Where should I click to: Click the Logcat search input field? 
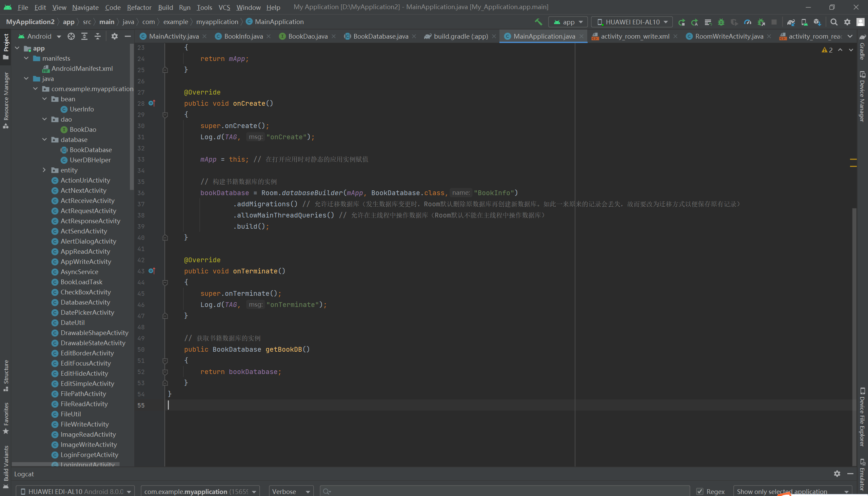[x=505, y=491]
